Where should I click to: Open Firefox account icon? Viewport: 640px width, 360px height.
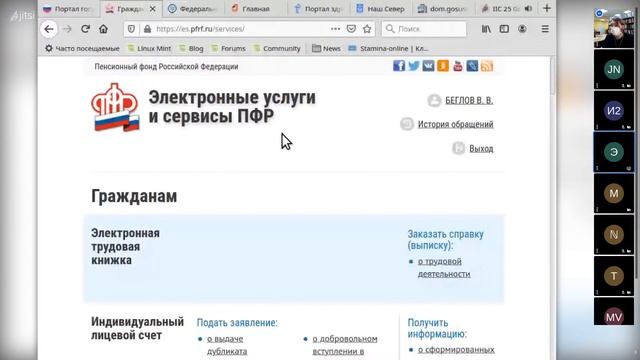click(522, 29)
